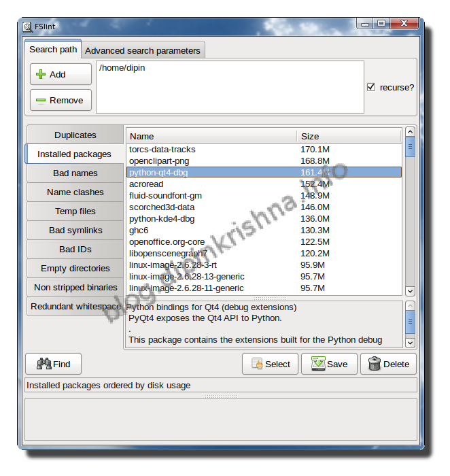
Task: Select the linux-image-2.6.28-13-generic package row
Action: coord(264,276)
